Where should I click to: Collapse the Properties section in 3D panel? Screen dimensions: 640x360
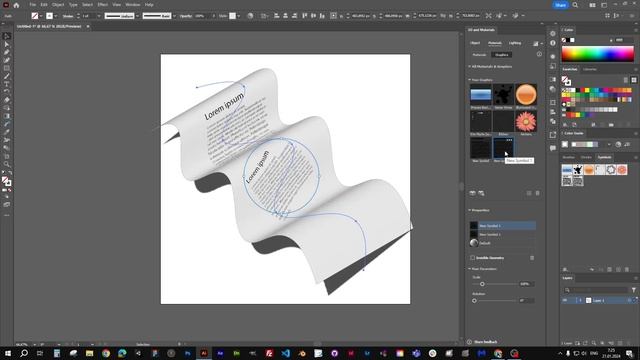pos(469,210)
